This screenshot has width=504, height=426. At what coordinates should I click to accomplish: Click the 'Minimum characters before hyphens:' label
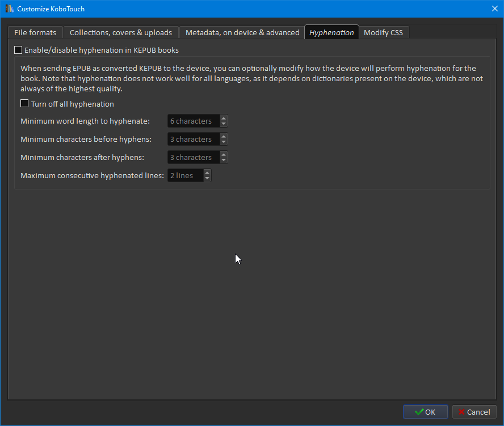(x=86, y=139)
